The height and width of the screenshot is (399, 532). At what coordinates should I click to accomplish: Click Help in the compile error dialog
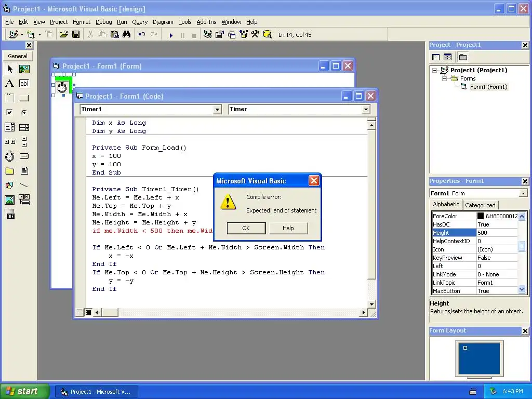pyautogui.click(x=288, y=228)
